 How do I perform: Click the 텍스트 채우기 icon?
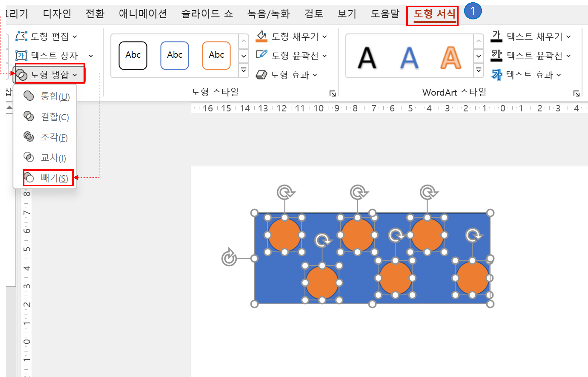coord(496,36)
